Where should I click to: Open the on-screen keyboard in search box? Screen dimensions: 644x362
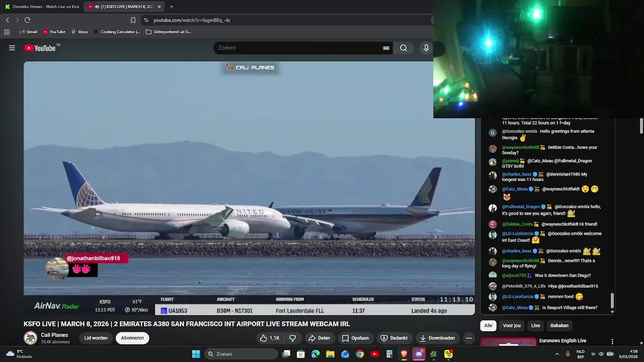tap(386, 48)
